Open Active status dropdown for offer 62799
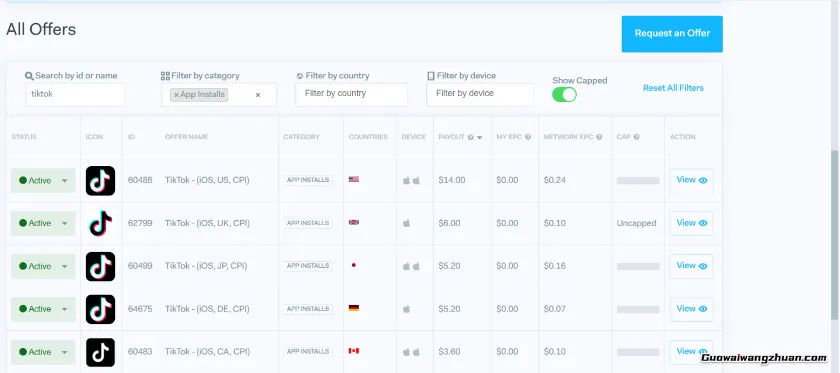 43,223
